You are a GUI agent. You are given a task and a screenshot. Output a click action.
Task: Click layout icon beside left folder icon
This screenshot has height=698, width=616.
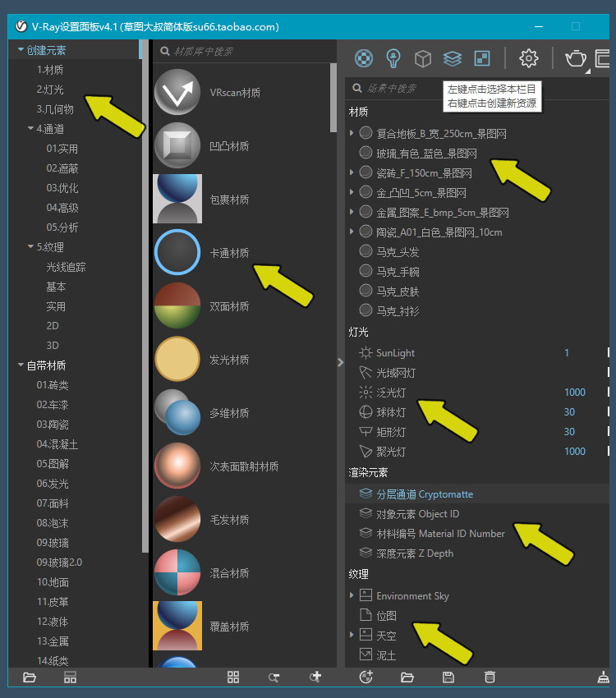[70, 677]
